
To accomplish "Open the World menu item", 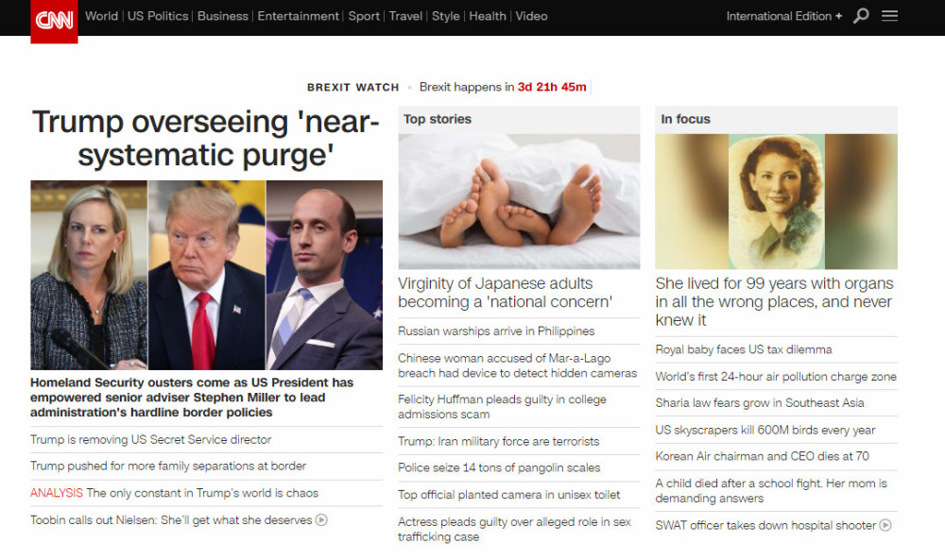I will tap(101, 16).
